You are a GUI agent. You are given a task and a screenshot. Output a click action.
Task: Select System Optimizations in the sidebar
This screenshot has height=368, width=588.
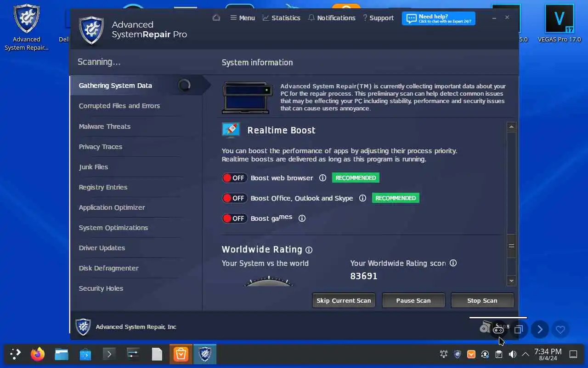(113, 228)
